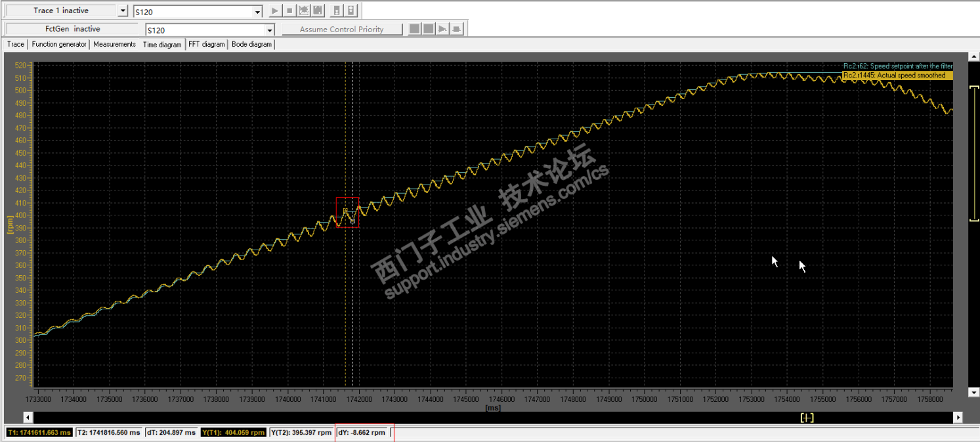Click the vertical scrollbar down arrow
The width and height of the screenshot is (980, 442).
973,392
